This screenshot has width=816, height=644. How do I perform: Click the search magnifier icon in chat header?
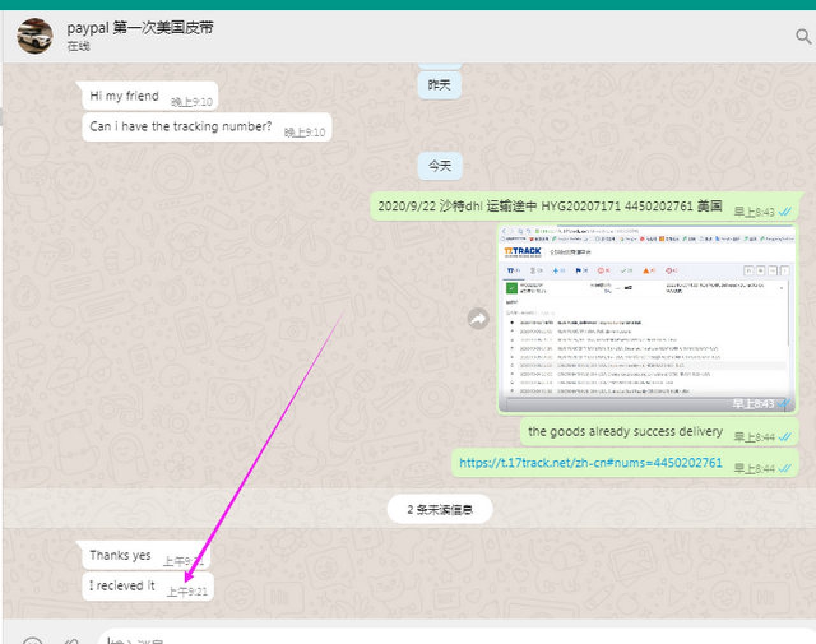click(803, 36)
